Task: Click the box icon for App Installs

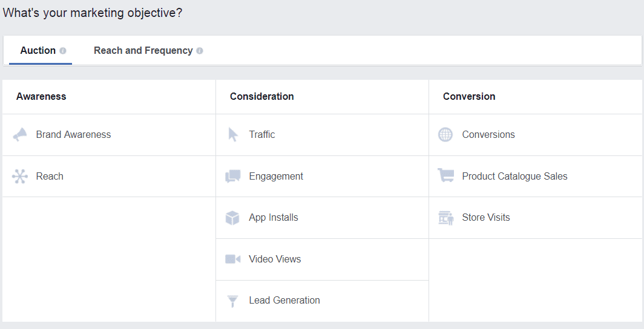Action: click(x=232, y=218)
